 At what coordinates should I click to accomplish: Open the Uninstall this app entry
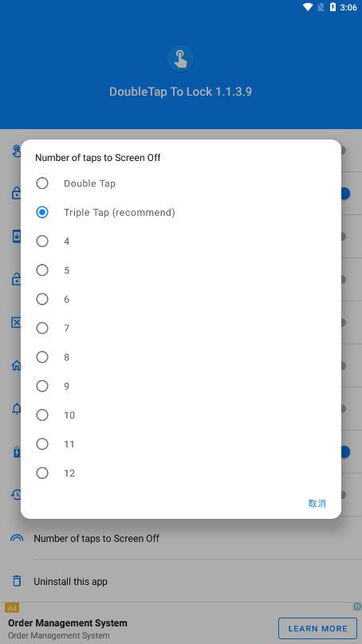pos(181,581)
